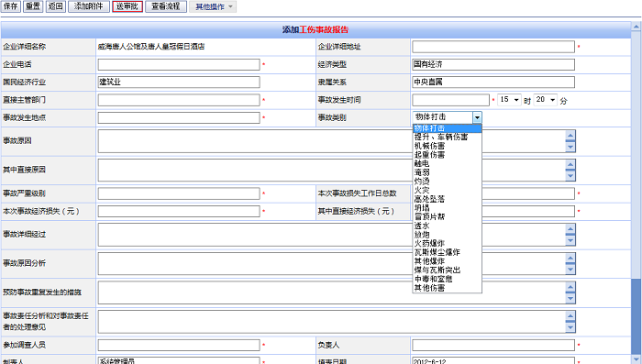Pick 触电 in the accident category list

pos(447,164)
